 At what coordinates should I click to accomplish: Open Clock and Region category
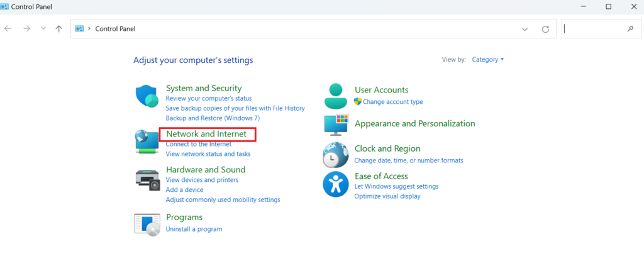tap(387, 149)
